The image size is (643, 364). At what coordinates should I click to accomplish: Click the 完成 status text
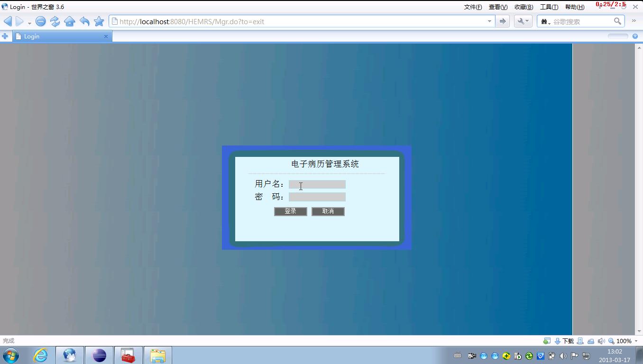(9, 341)
